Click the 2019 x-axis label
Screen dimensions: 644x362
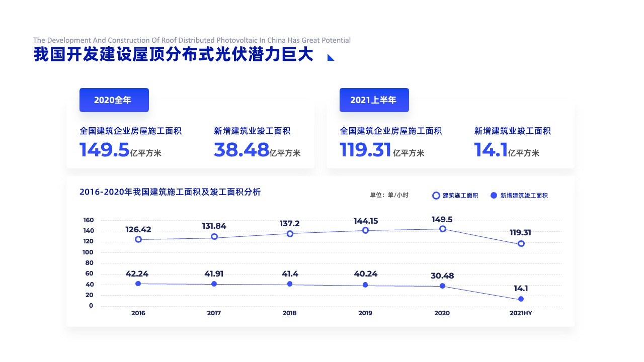(x=365, y=313)
